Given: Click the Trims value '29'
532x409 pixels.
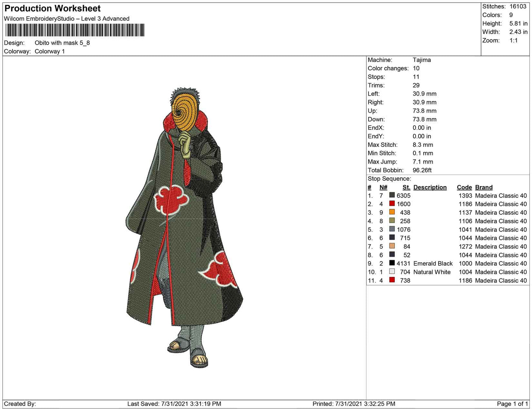Looking at the screenshot, I should 416,85.
